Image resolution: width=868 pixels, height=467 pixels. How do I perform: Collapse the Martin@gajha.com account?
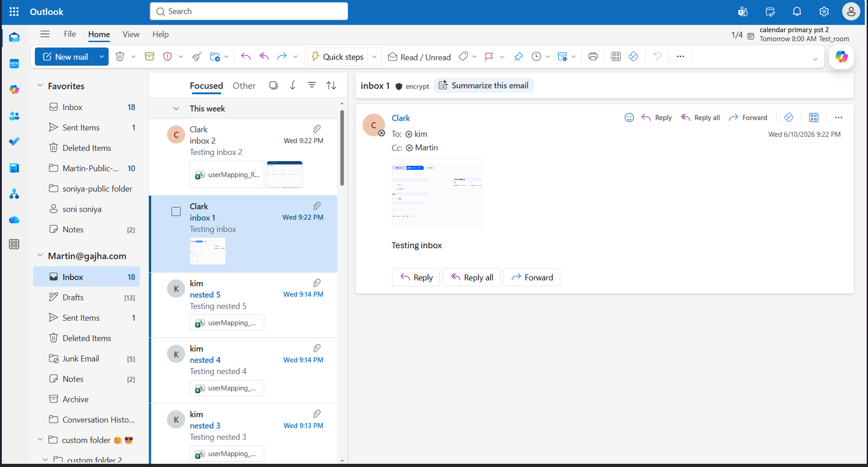click(x=40, y=256)
